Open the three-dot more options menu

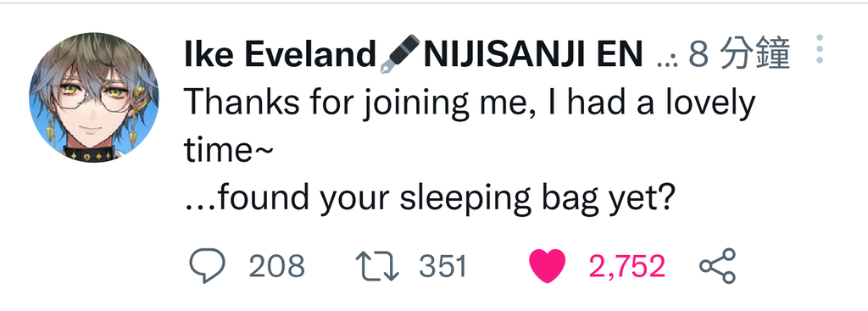click(x=820, y=48)
